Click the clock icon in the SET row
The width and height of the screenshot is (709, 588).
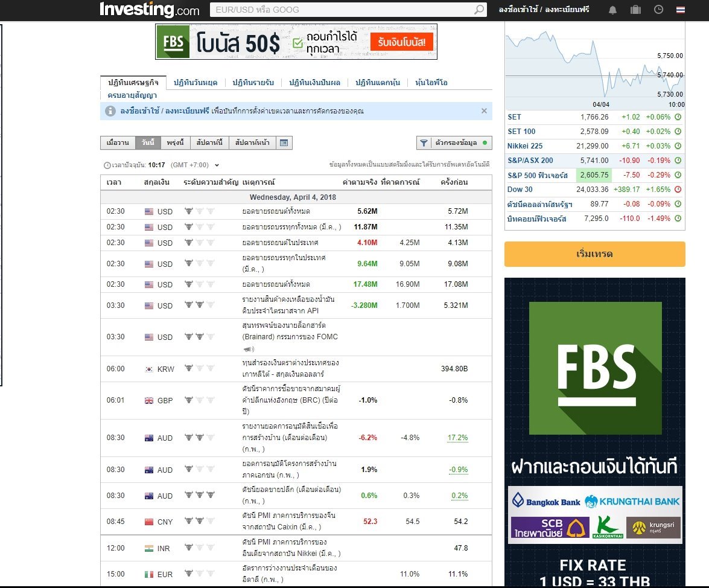click(x=678, y=117)
